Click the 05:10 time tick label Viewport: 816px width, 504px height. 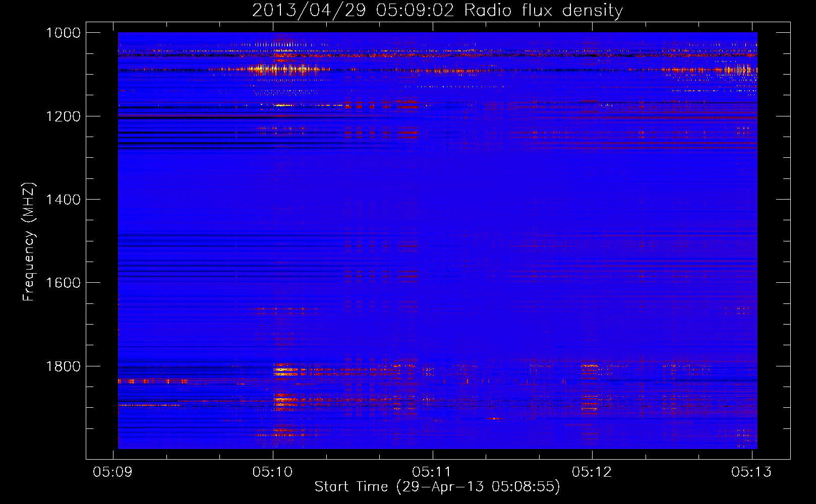coord(273,472)
